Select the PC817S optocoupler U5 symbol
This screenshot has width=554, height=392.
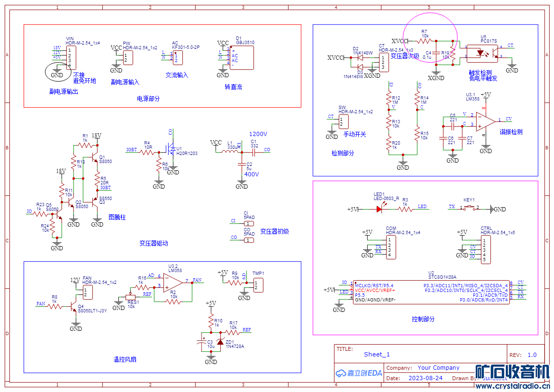pos(482,54)
